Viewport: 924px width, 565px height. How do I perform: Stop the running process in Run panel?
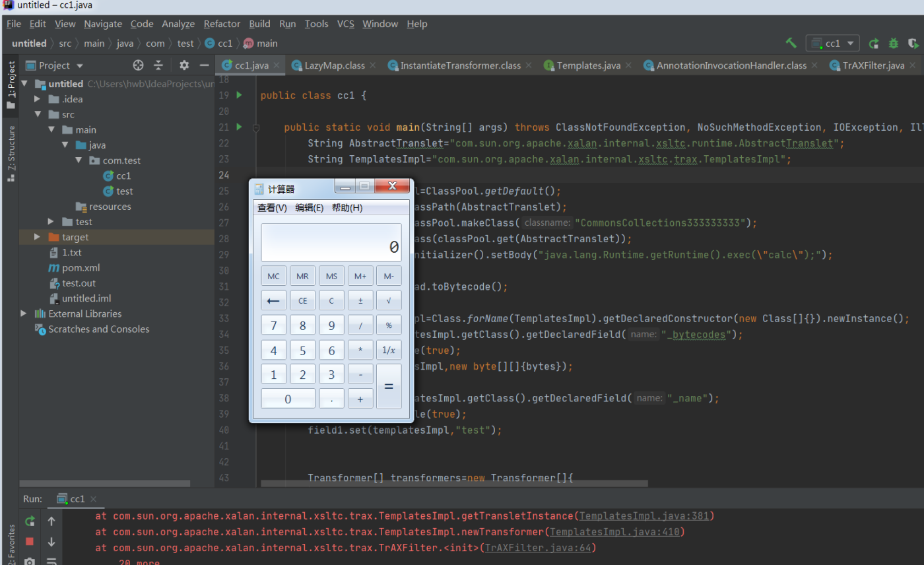(x=30, y=541)
